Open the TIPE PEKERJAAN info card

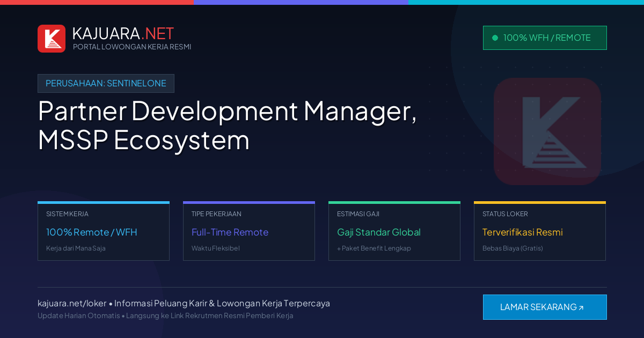tap(249, 231)
